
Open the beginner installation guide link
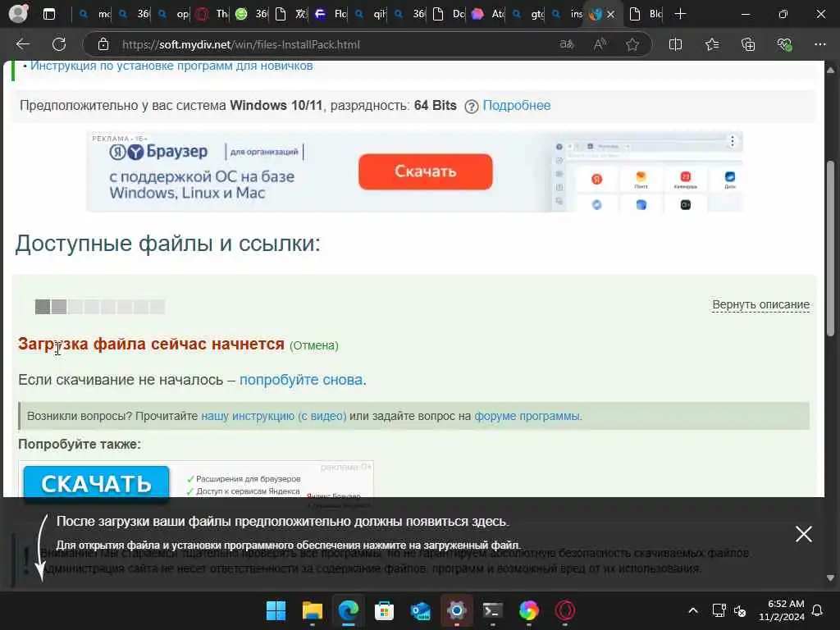click(x=171, y=66)
